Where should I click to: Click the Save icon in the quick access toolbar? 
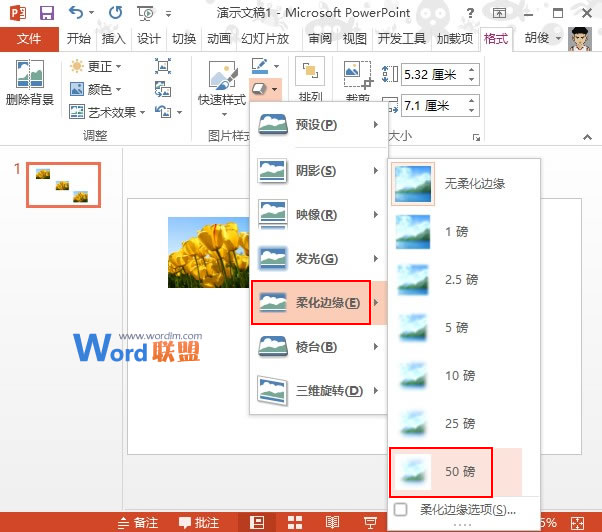(47, 13)
